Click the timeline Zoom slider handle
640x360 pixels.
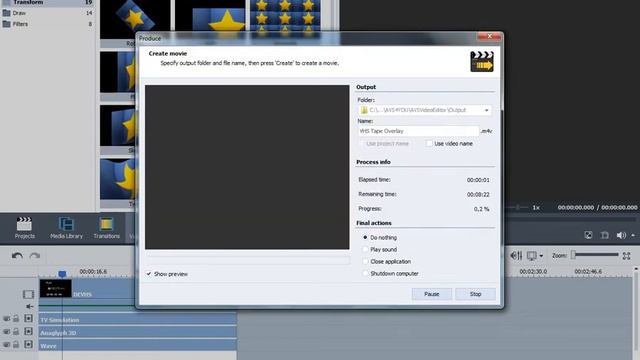pyautogui.click(x=573, y=255)
